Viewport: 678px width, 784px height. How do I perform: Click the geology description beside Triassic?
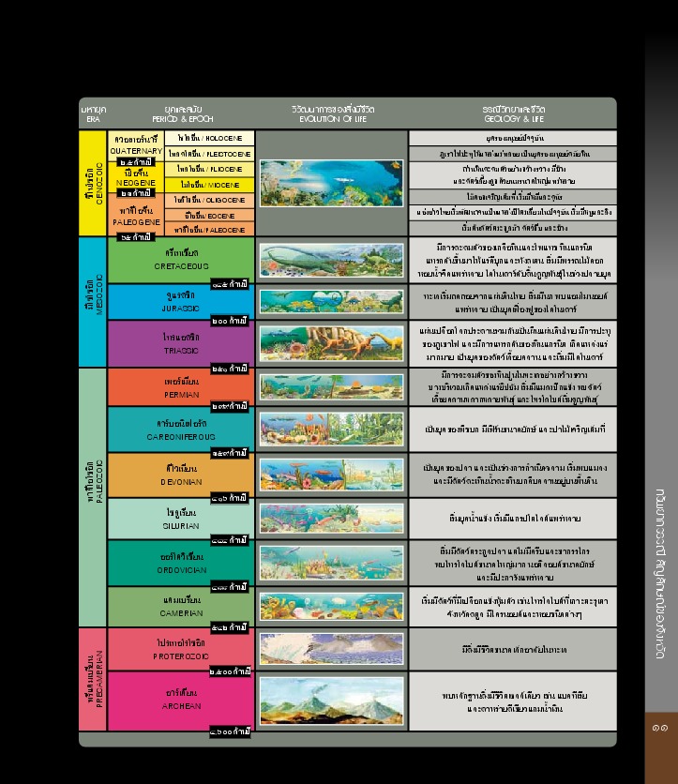(513, 343)
